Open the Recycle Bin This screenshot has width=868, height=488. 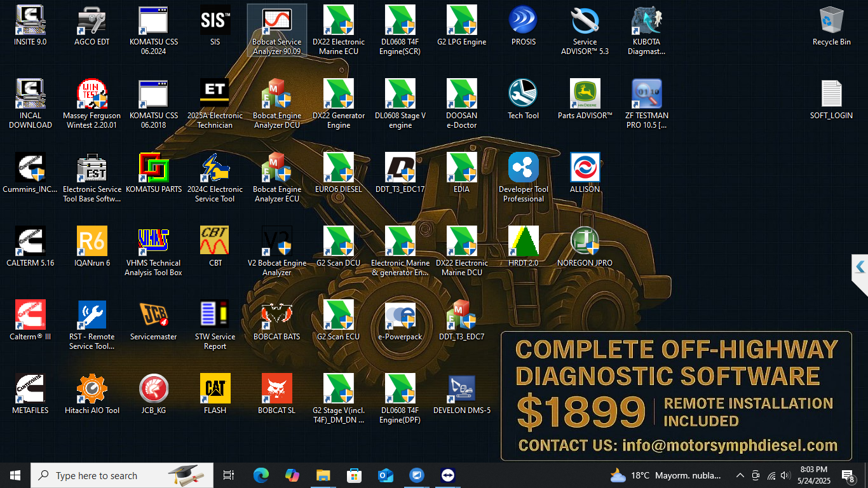[831, 24]
